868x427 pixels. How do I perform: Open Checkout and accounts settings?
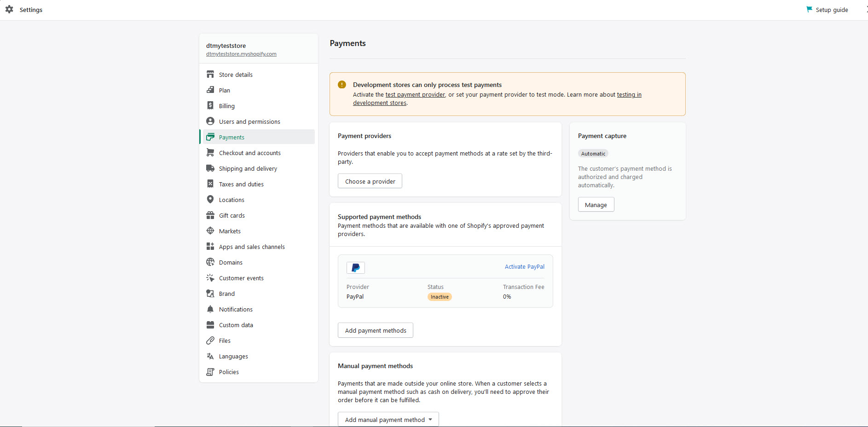249,153
